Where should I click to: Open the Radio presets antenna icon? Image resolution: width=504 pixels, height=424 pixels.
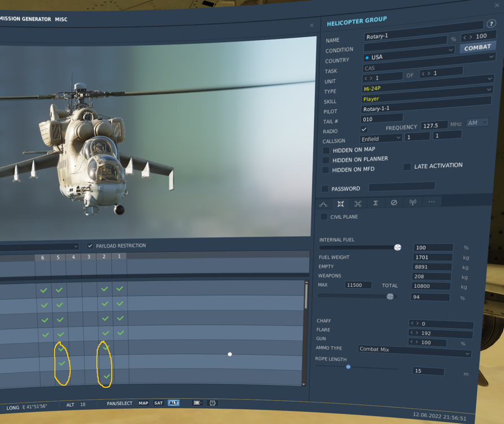[413, 202]
